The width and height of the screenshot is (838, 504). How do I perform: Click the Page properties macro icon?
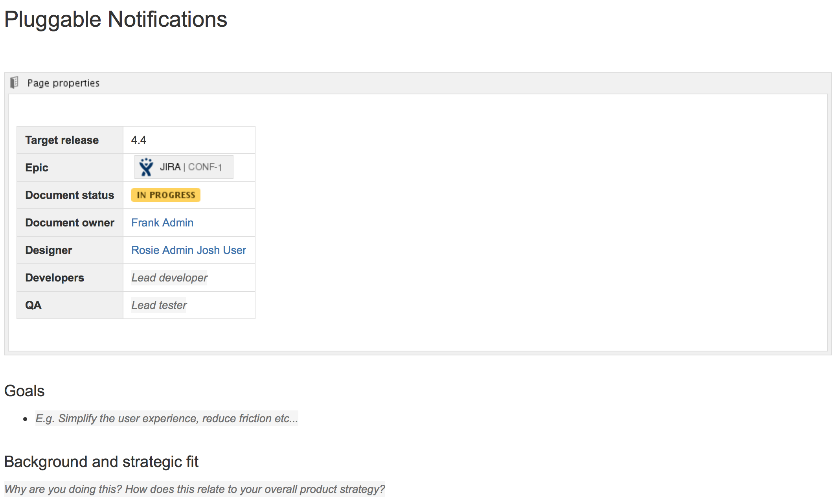coord(14,83)
